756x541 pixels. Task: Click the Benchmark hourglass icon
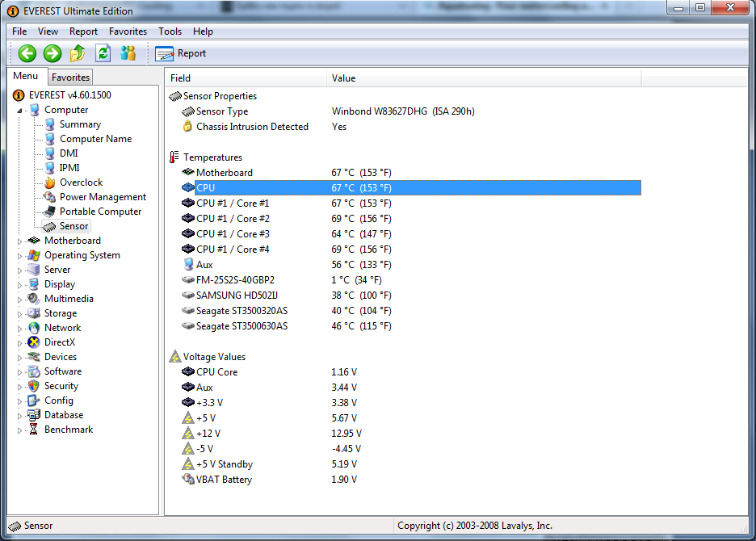tap(33, 429)
